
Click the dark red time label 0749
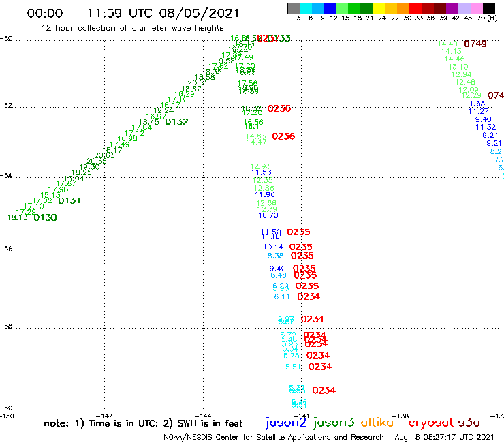[x=475, y=44]
